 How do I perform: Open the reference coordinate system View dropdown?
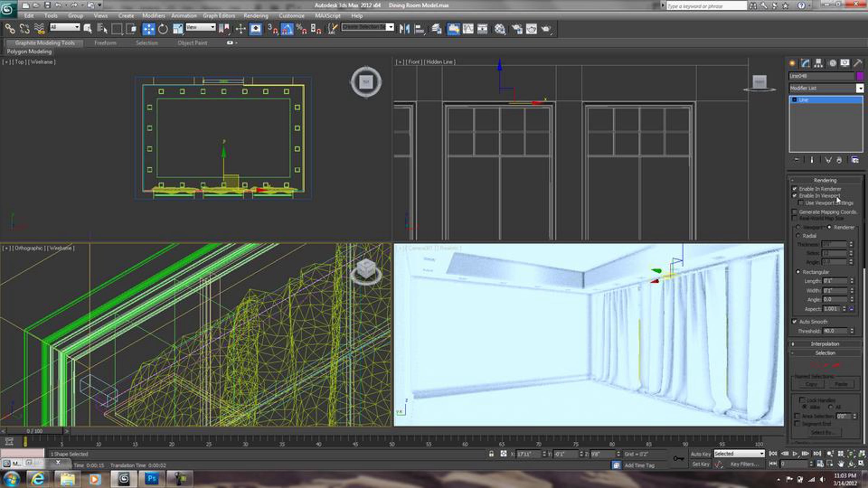(201, 27)
